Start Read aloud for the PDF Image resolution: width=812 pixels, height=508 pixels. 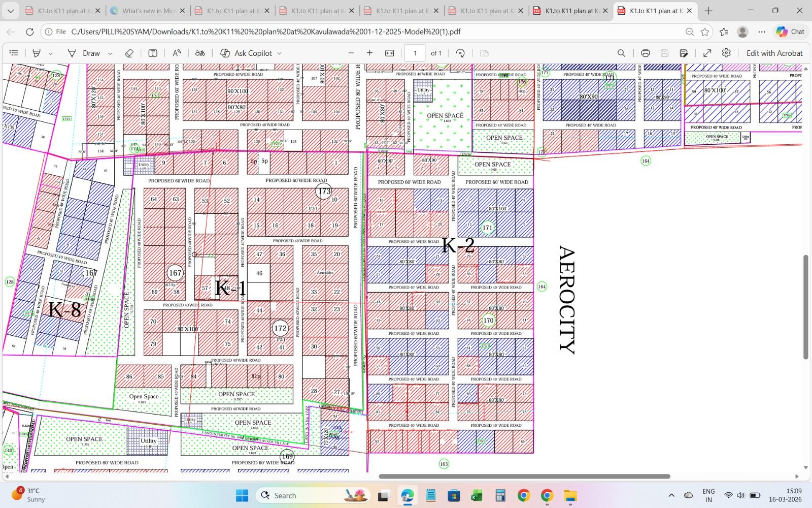point(177,53)
